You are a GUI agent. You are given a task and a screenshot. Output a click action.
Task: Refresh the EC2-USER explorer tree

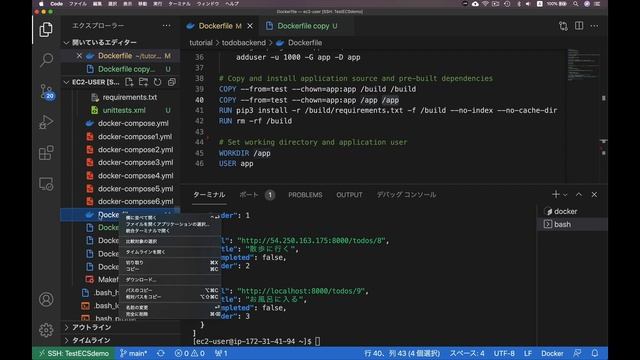[158, 82]
